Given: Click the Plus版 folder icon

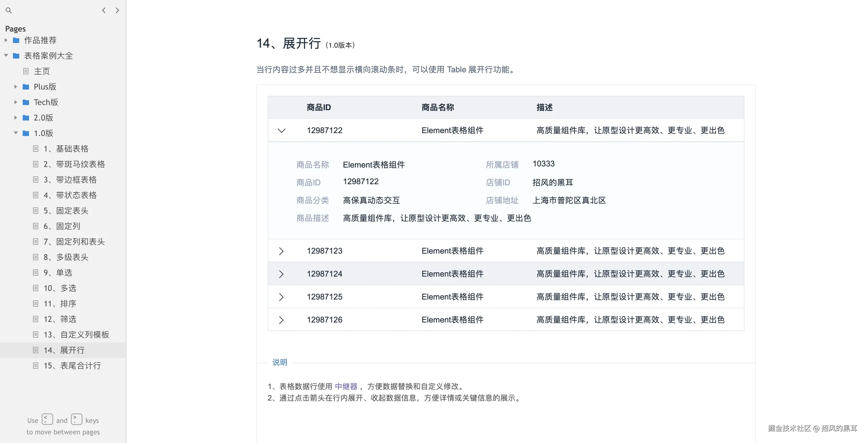Looking at the screenshot, I should (x=26, y=87).
